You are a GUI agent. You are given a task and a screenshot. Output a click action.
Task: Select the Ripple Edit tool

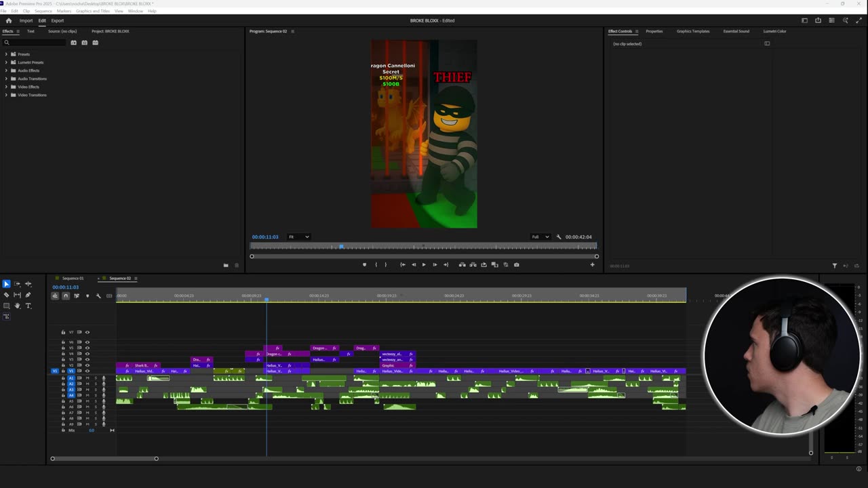coord(28,284)
